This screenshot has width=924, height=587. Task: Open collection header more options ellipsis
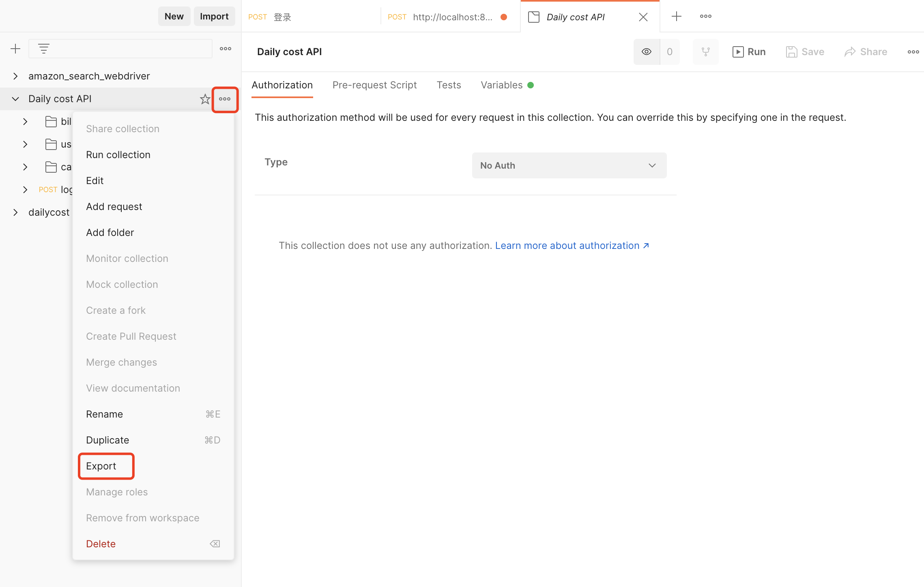913,52
